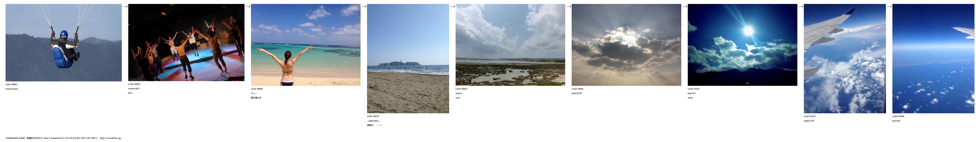Screen dimensions: 980x142
Task: Open the airplane wing photo by yuki1129
Action: (x=845, y=59)
